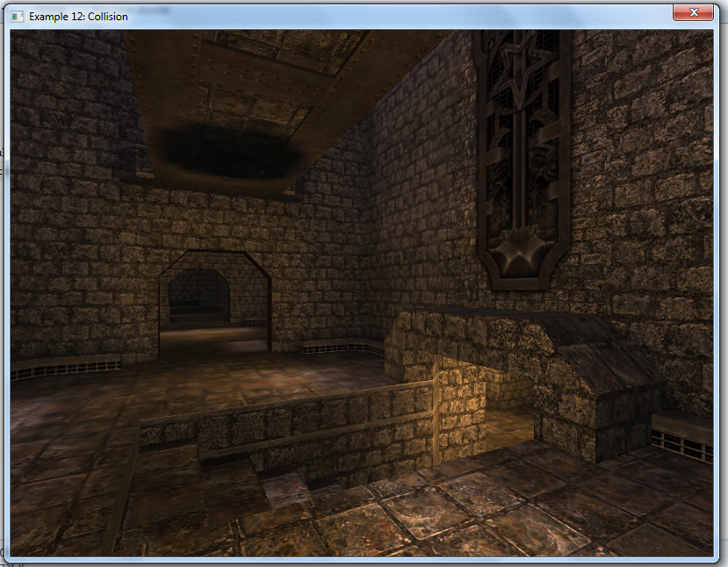The height and width of the screenshot is (567, 728).
Task: Click the dark stairwell opening under the platform
Action: [x=509, y=413]
